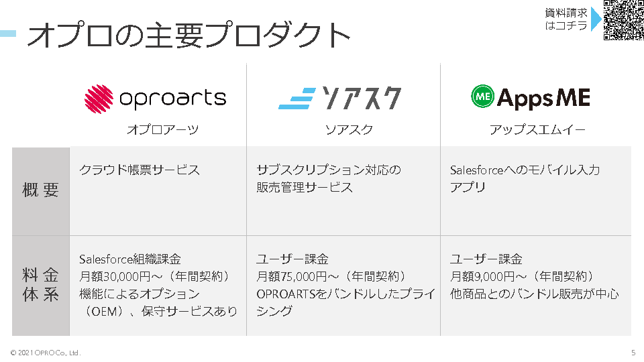Click the Salesforceへのモバイル入力アプリ description
The height and width of the screenshot is (362, 644).
tap(525, 178)
